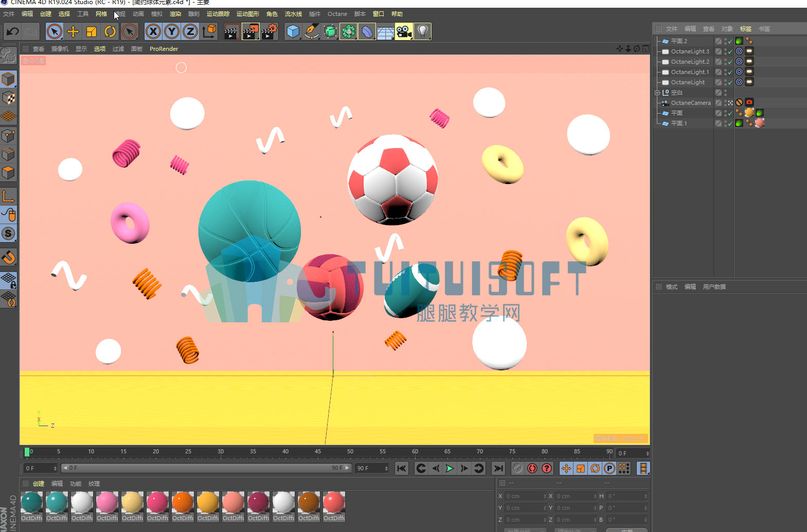Add a Cube primitive object
The width and height of the screenshot is (807, 532).
click(293, 32)
